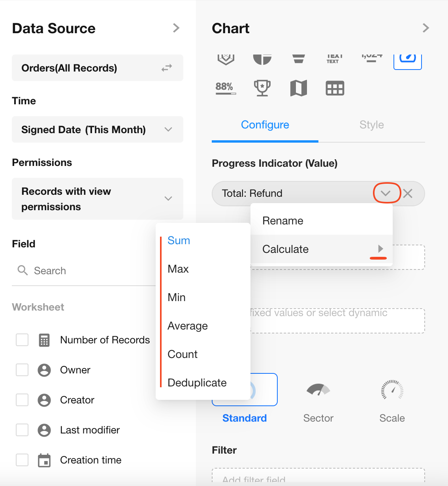Select the funnel chart type icon

pyautogui.click(x=298, y=59)
